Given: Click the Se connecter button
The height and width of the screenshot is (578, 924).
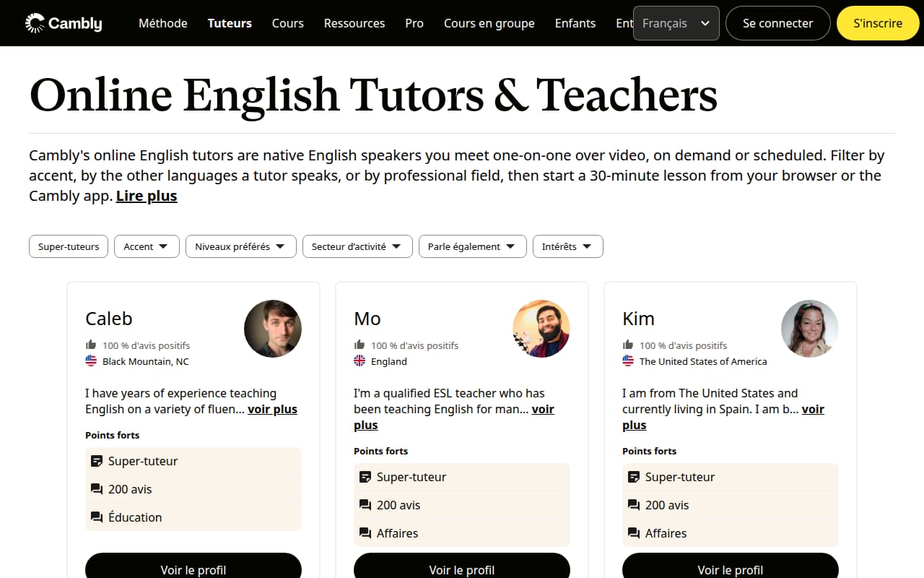Looking at the screenshot, I should 778,23.
